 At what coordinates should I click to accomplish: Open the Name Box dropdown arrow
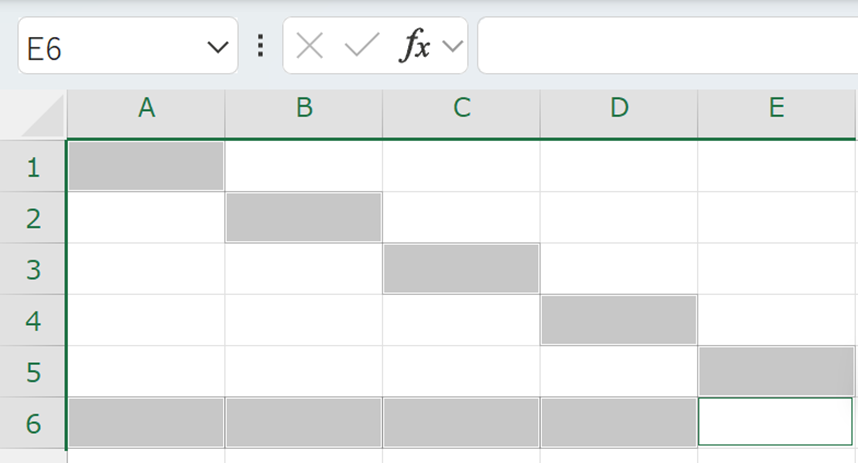click(217, 47)
